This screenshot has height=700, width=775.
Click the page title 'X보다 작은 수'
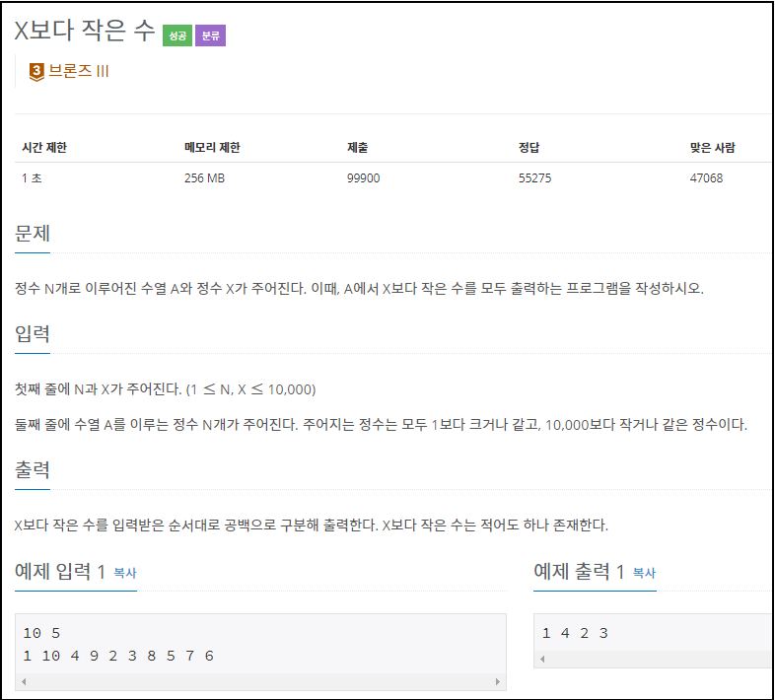[x=85, y=31]
